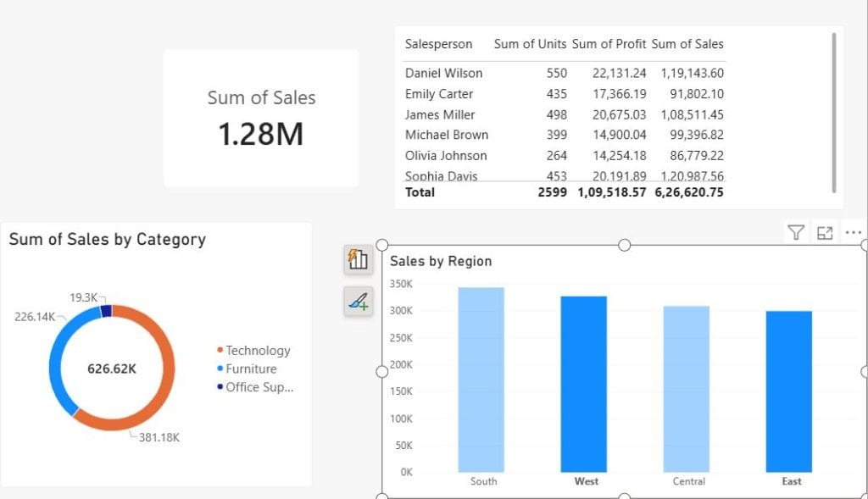
Task: Select the West bar in the region chart
Action: pos(583,384)
